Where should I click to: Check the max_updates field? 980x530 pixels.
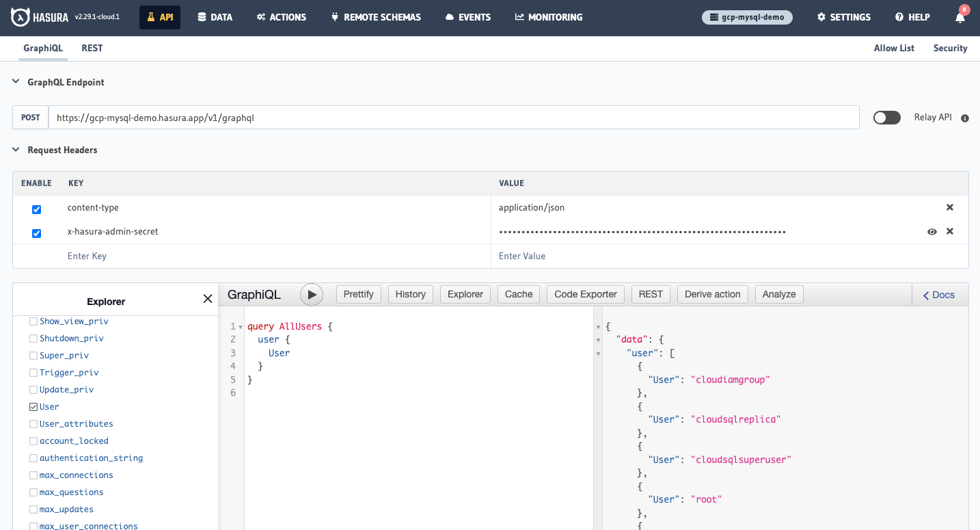(x=33, y=509)
